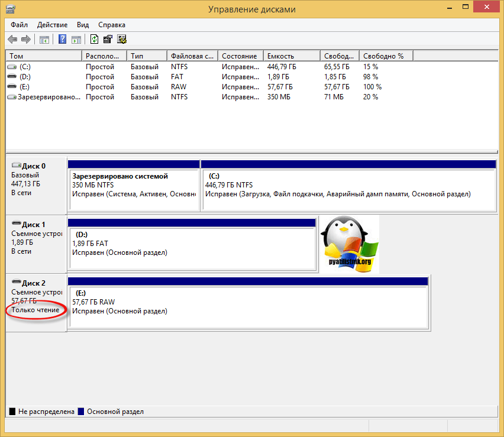Open the Справка menu
The height and width of the screenshot is (437, 504).
point(111,25)
